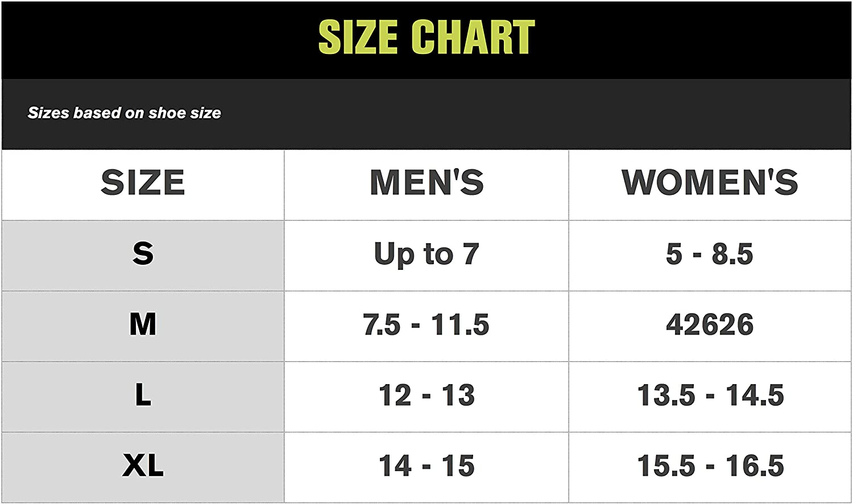Click the 'Sizes based on shoe size' note
853x504 pixels.
pos(124,113)
